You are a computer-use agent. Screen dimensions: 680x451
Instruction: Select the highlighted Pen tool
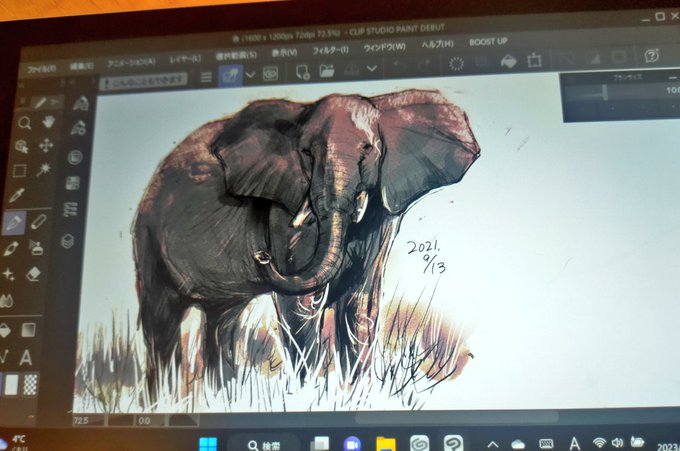click(14, 223)
